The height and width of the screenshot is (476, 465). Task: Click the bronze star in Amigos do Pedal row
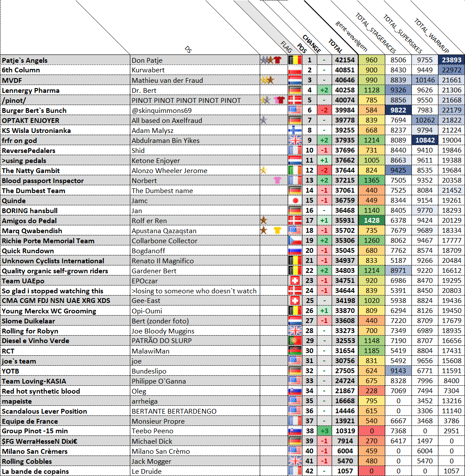click(x=264, y=220)
